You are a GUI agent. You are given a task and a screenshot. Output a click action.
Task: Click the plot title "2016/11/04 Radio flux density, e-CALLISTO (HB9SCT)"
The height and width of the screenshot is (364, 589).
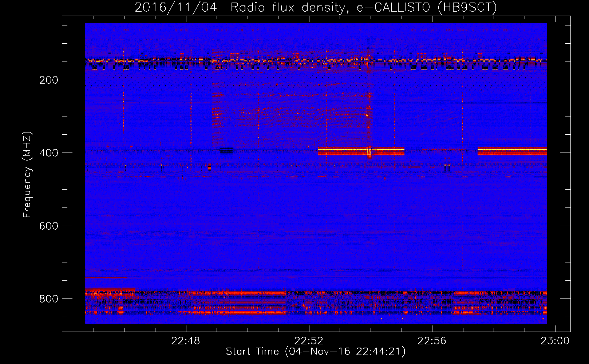[316, 7]
